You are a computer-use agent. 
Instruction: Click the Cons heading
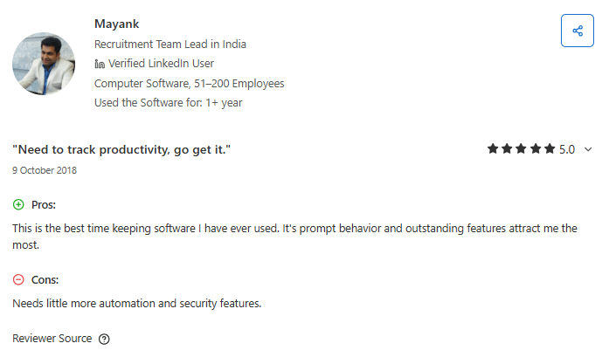point(45,279)
